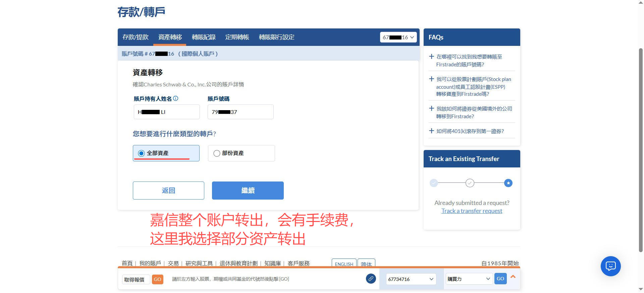This screenshot has height=293, width=644.
Task: Open the 購買力 dropdown
Action: click(x=469, y=279)
